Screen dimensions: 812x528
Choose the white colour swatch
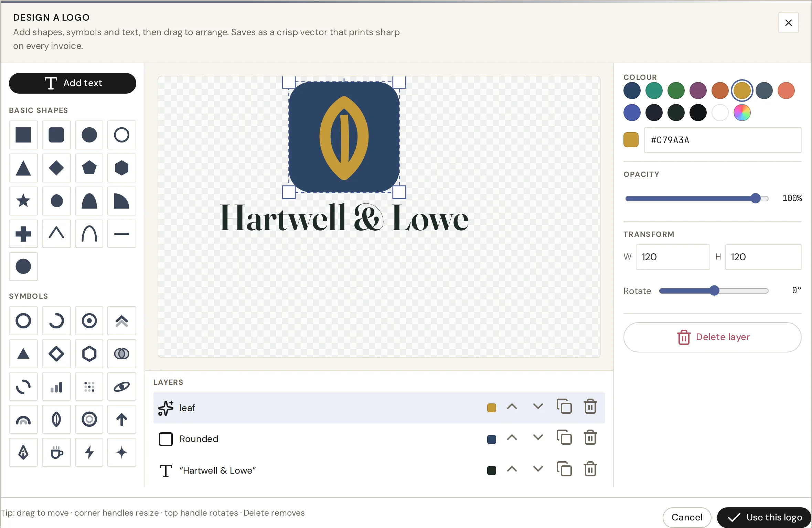720,113
